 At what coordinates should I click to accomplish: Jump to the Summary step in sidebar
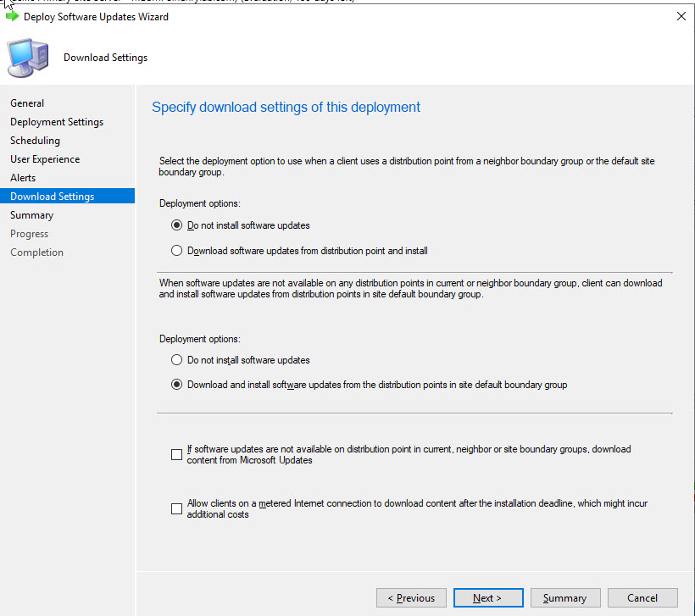(31, 215)
